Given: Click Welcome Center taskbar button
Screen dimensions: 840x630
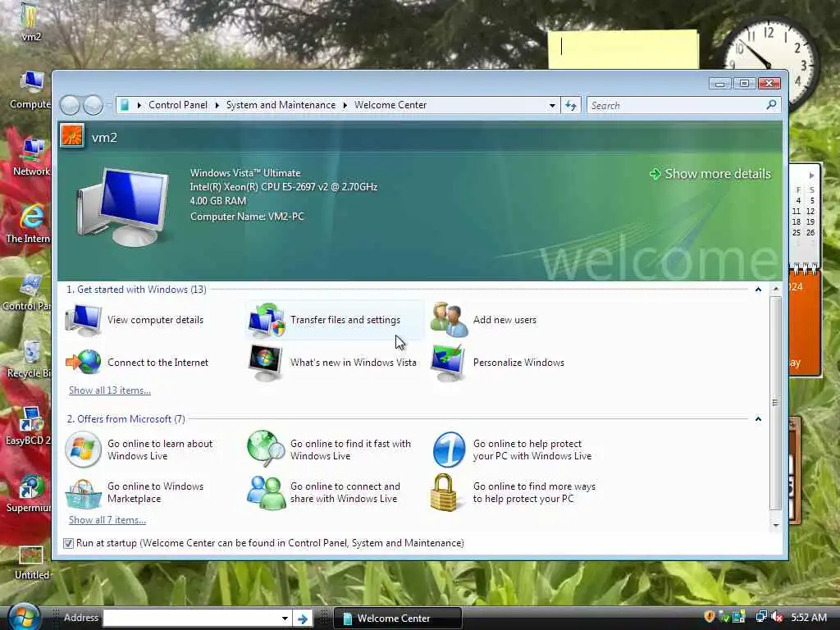Looking at the screenshot, I should tap(397, 619).
